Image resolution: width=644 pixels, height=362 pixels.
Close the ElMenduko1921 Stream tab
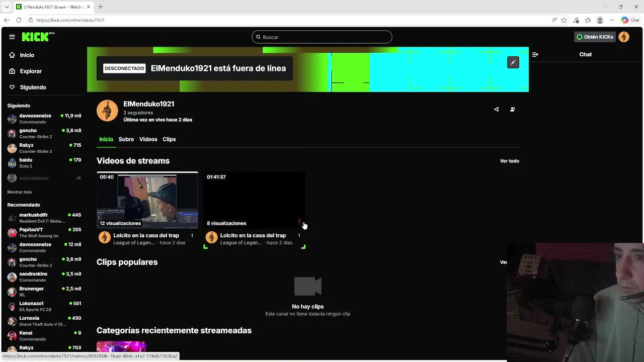tap(89, 7)
